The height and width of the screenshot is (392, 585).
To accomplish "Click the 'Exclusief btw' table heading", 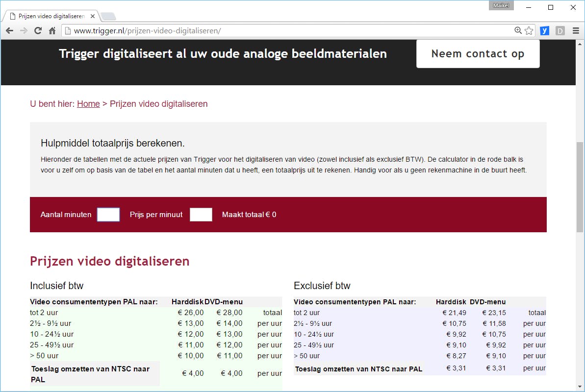I will point(322,286).
